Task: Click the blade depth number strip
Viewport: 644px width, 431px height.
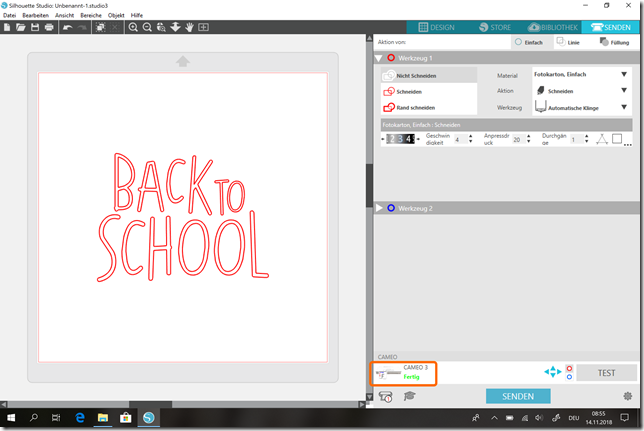Action: [400, 139]
